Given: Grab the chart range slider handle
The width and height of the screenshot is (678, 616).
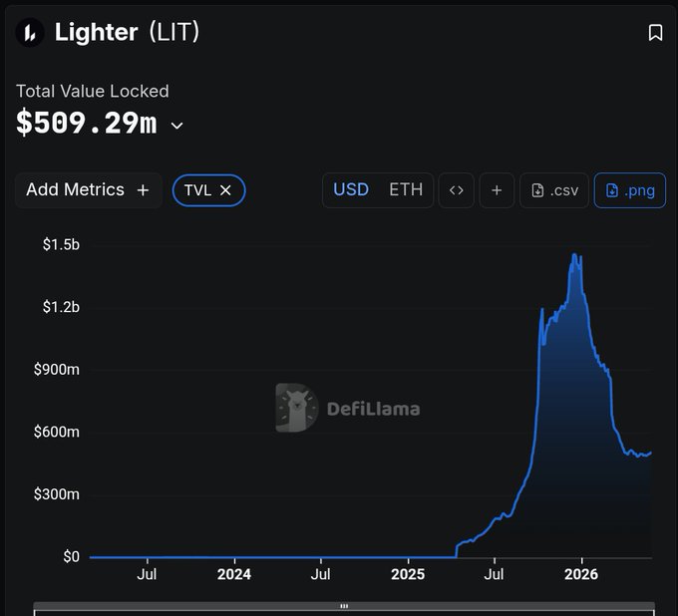Looking at the screenshot, I should pyautogui.click(x=344, y=606).
